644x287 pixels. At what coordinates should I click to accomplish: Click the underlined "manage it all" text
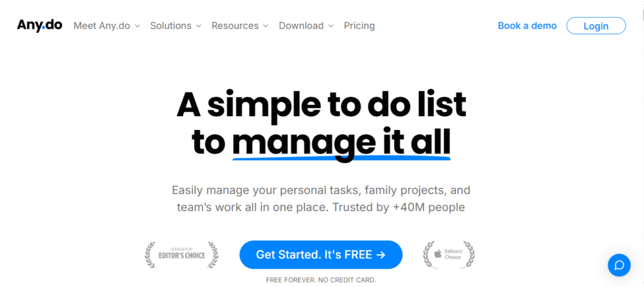pyautogui.click(x=341, y=143)
